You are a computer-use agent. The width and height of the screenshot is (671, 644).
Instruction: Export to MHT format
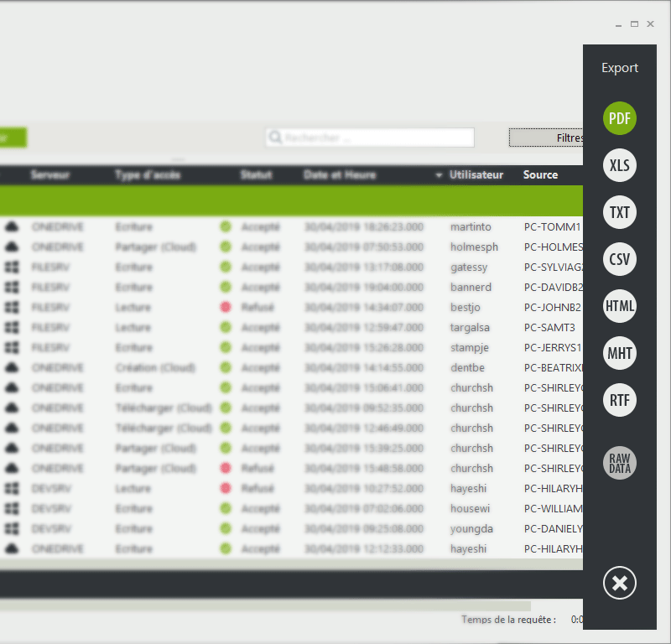(620, 353)
